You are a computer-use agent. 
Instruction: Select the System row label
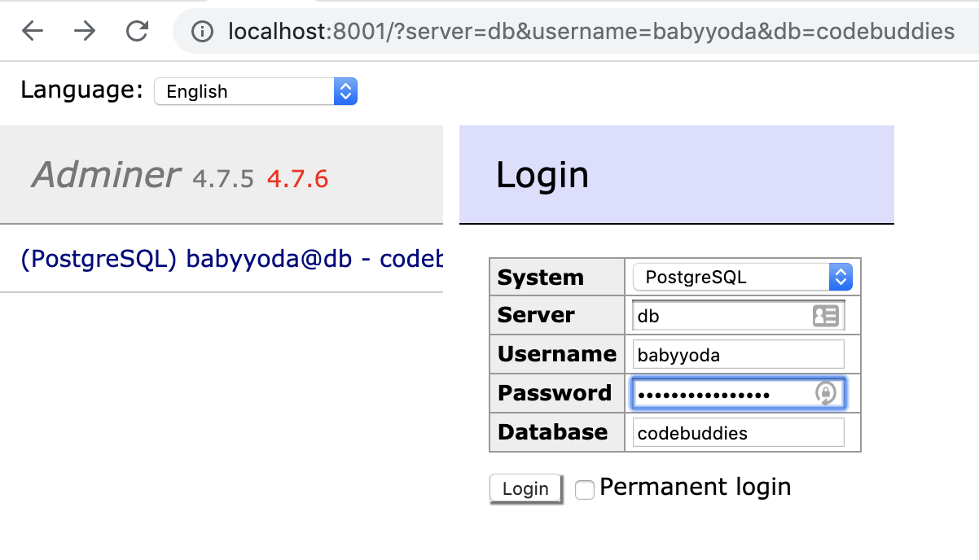(x=541, y=277)
